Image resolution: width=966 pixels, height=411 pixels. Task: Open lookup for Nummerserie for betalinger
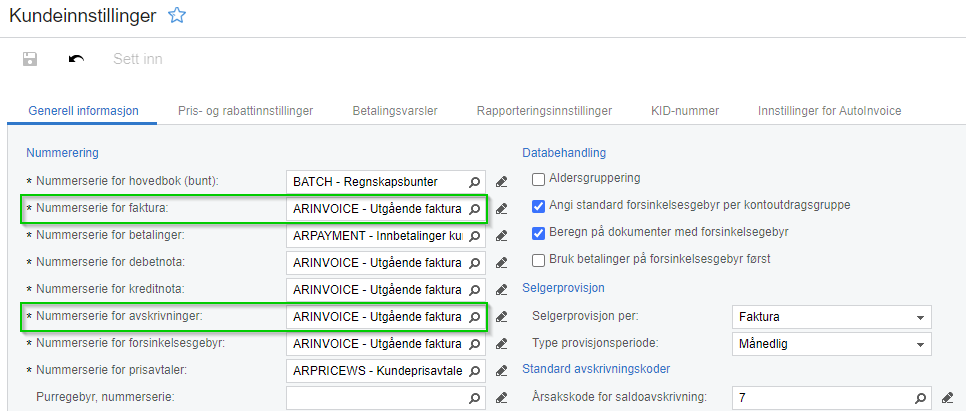(474, 235)
